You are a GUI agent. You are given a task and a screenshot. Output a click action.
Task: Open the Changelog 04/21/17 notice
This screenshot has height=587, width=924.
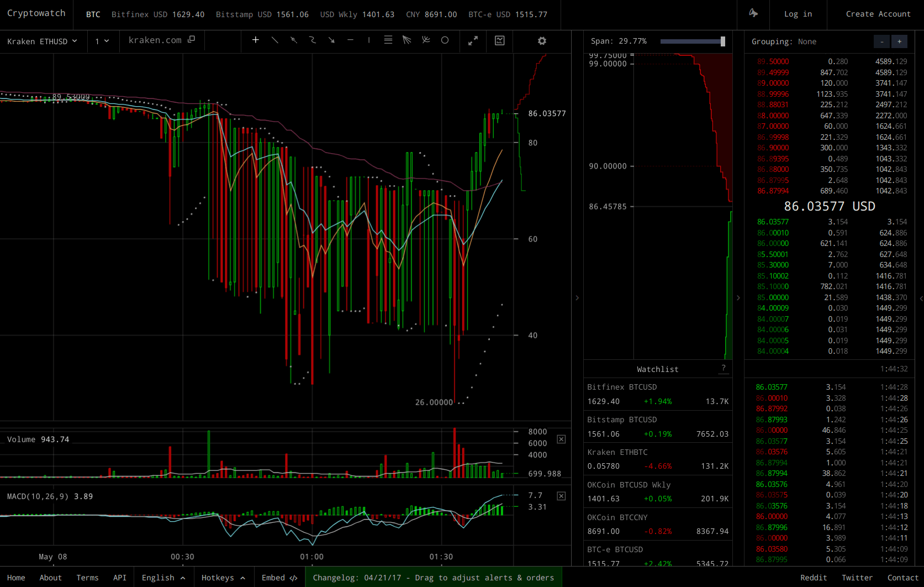(x=434, y=578)
